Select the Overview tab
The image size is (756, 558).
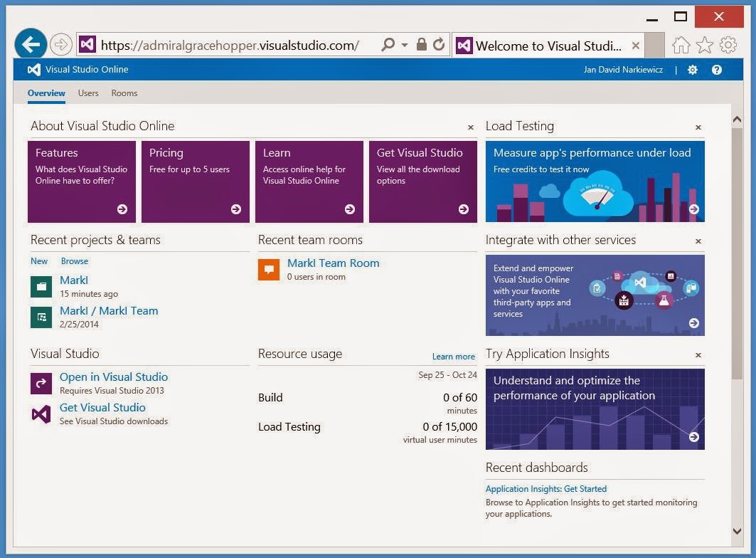46,93
